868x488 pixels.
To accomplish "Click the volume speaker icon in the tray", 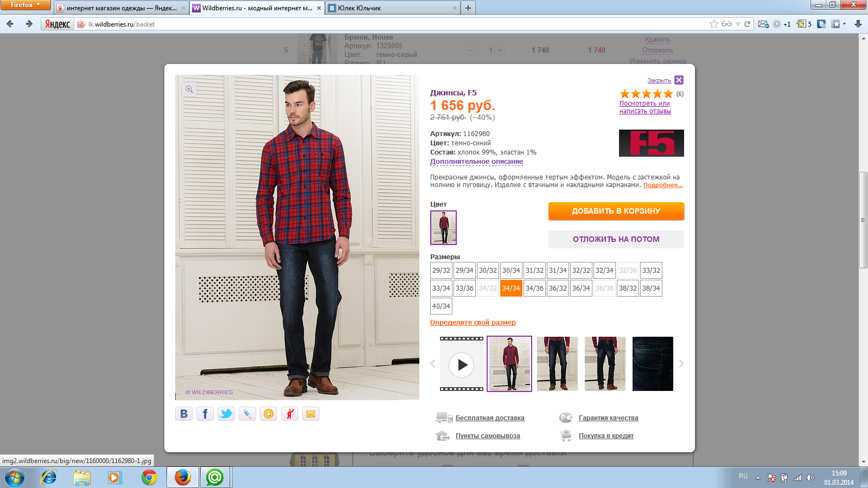I will tap(810, 478).
